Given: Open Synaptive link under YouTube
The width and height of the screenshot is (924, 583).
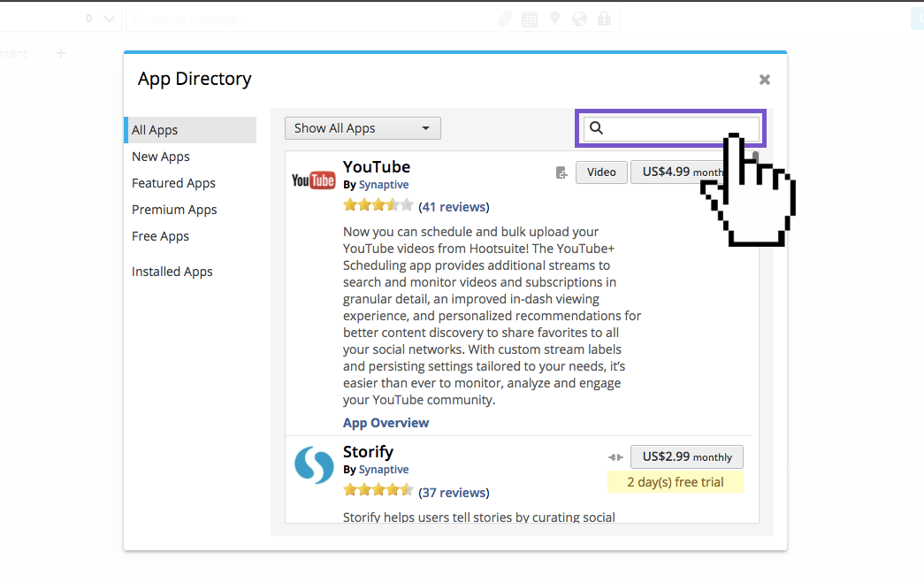Looking at the screenshot, I should click(x=384, y=185).
